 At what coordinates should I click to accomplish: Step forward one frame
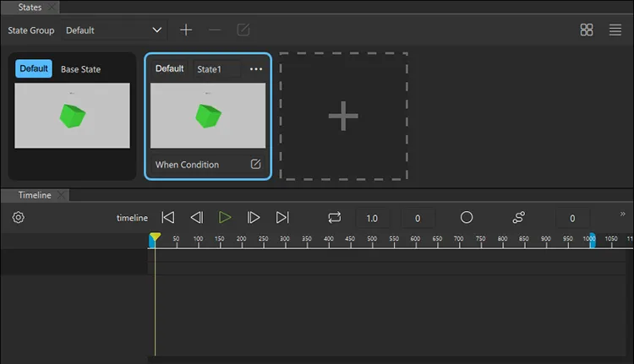[x=254, y=218]
